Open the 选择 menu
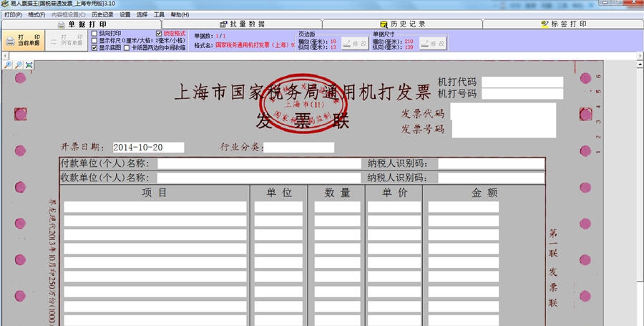The image size is (644, 326). pyautogui.click(x=142, y=15)
